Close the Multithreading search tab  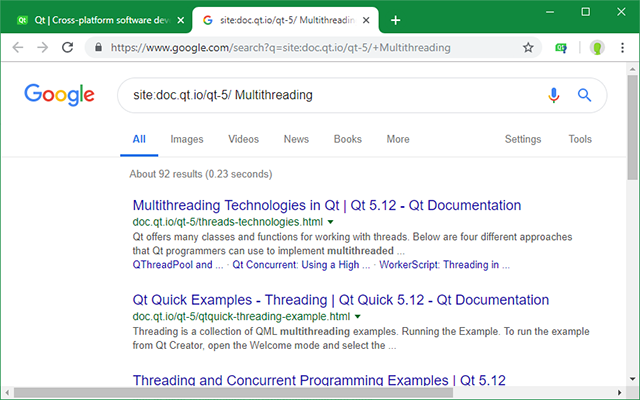[x=366, y=20]
